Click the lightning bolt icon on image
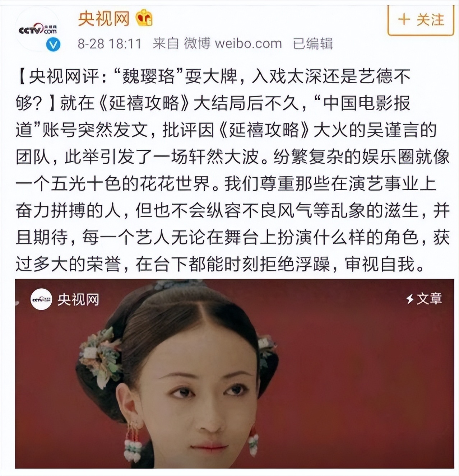459x476 pixels. (x=410, y=299)
